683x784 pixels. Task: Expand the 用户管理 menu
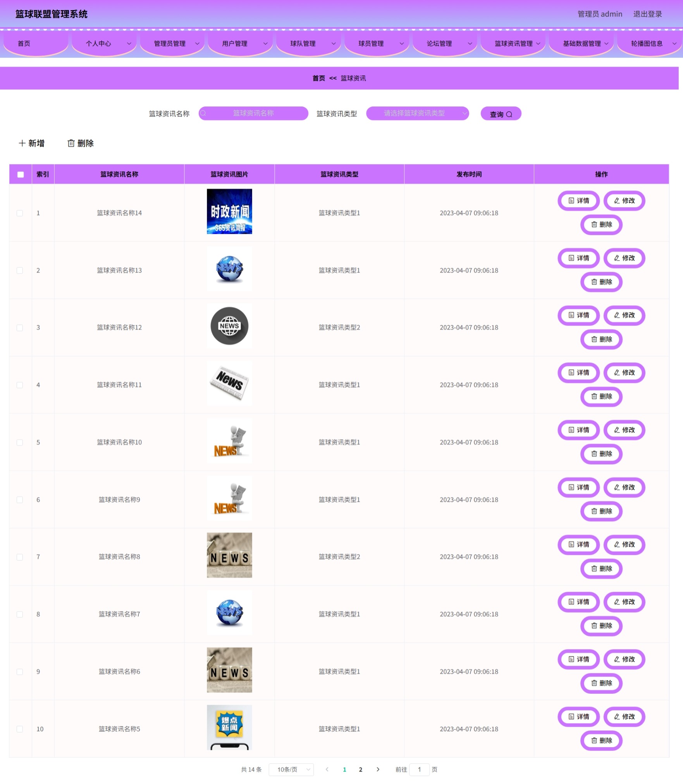click(240, 43)
